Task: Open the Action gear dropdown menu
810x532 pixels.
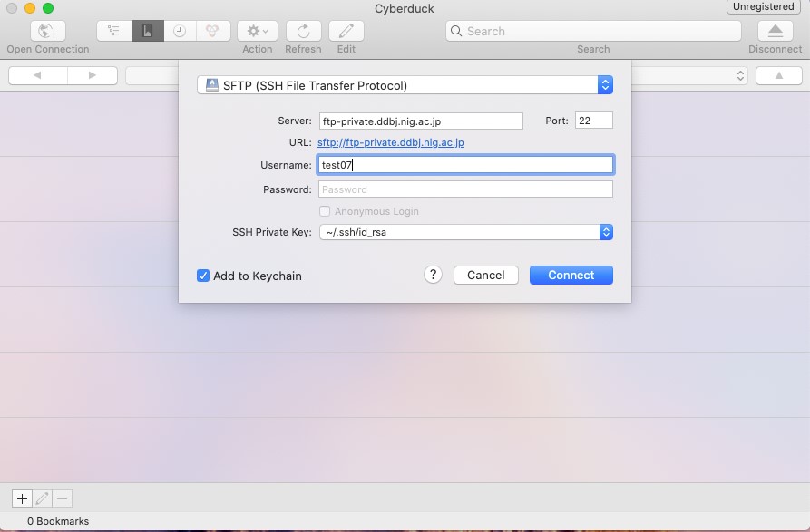Action: click(257, 31)
